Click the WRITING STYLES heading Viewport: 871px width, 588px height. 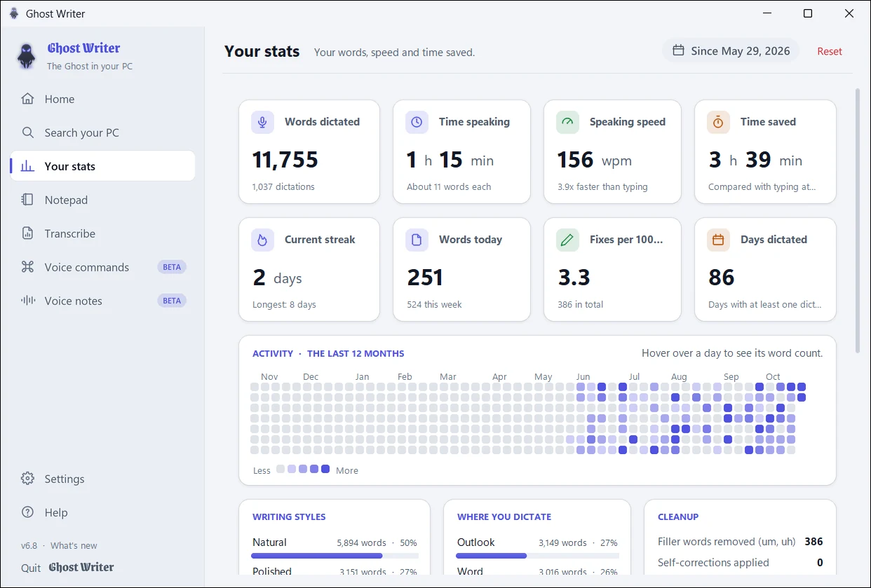(x=289, y=517)
